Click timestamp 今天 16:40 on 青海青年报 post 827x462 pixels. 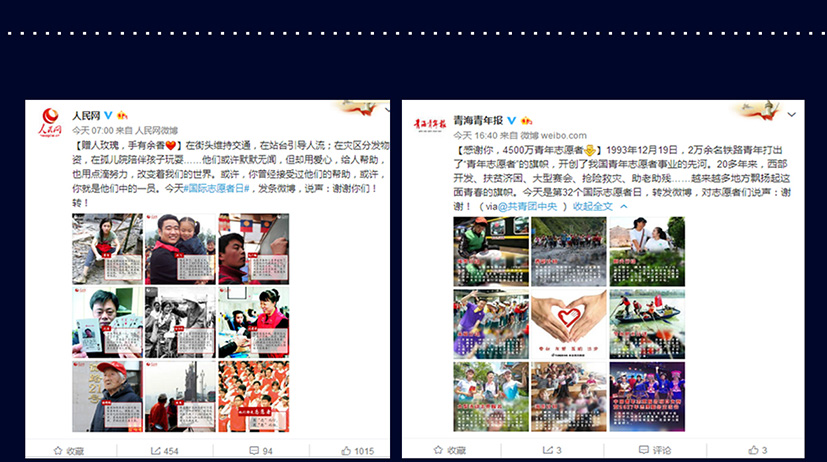(476, 136)
